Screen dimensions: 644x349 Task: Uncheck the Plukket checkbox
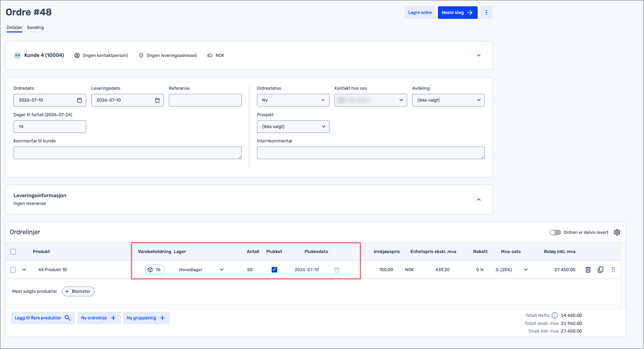click(x=274, y=270)
